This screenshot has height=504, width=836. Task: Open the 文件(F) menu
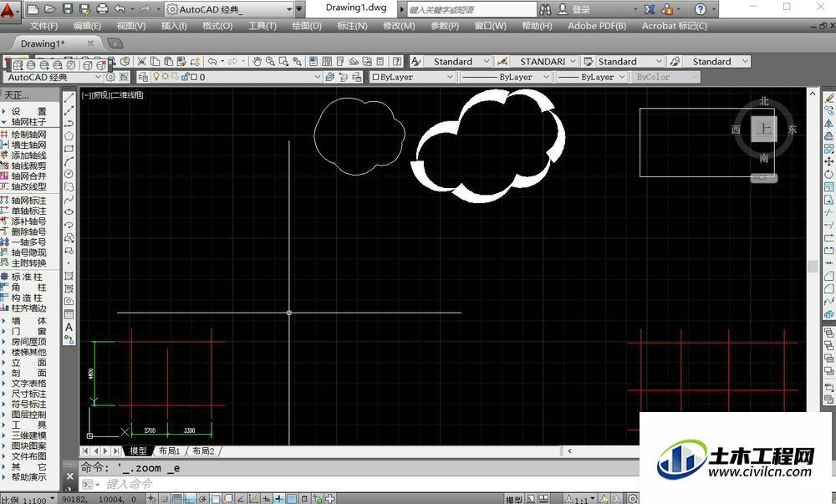pos(43,26)
